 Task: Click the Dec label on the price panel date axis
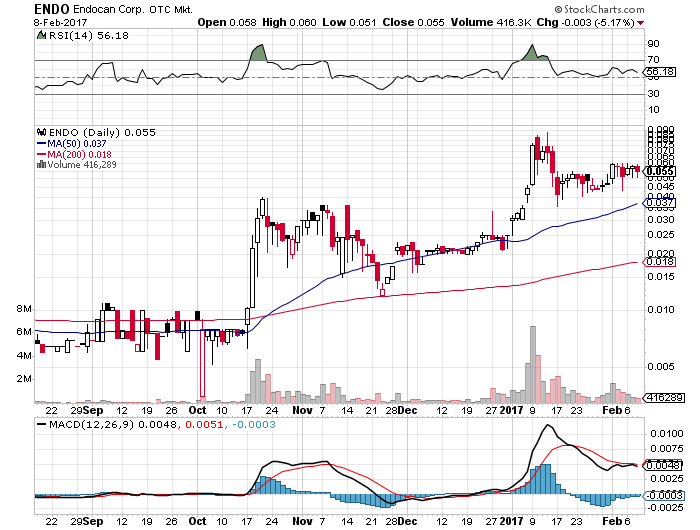click(x=408, y=410)
